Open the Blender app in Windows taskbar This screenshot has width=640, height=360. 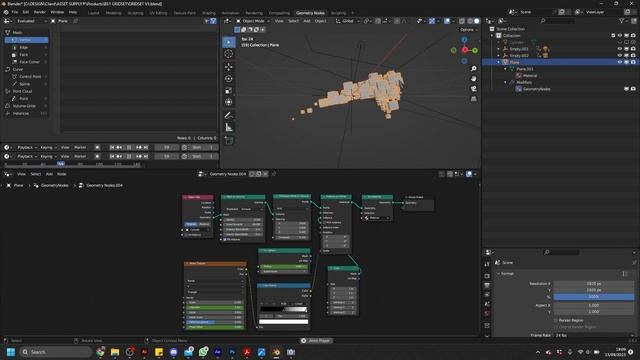point(276,352)
